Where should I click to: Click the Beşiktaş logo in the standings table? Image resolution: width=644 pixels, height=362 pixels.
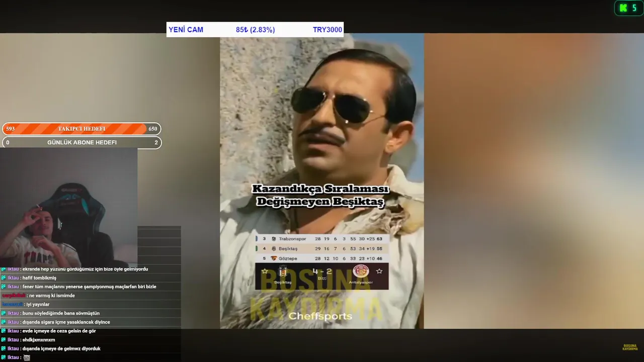(x=274, y=248)
